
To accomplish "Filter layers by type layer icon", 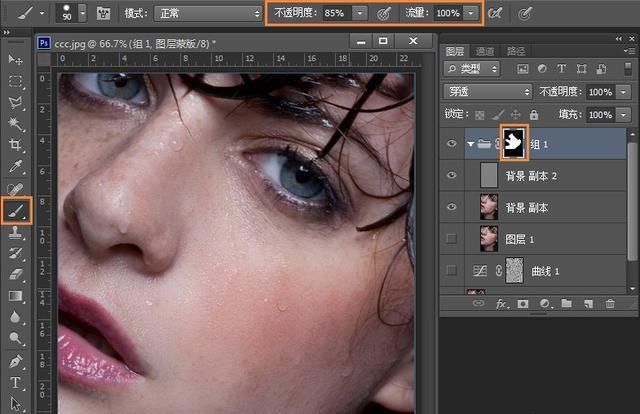I will [x=562, y=69].
